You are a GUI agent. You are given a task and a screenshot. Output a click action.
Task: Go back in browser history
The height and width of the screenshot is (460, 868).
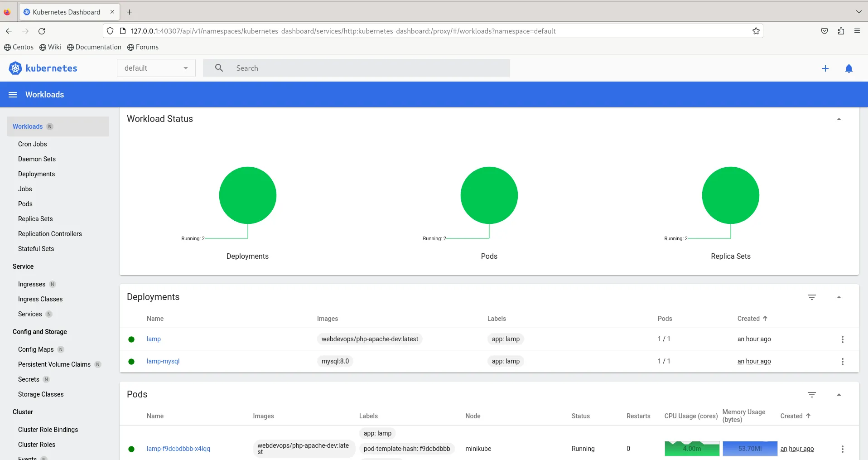click(9, 31)
